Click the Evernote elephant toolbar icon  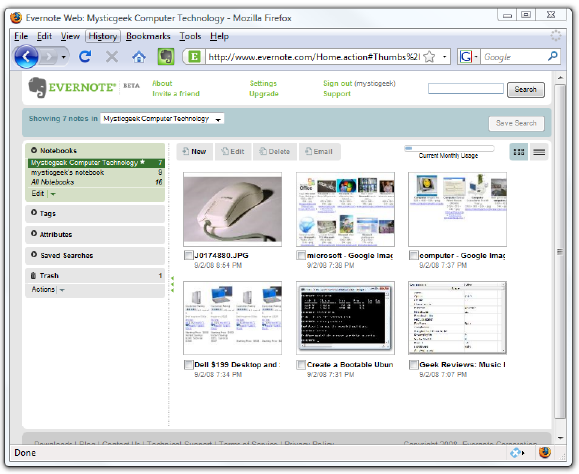tap(166, 57)
